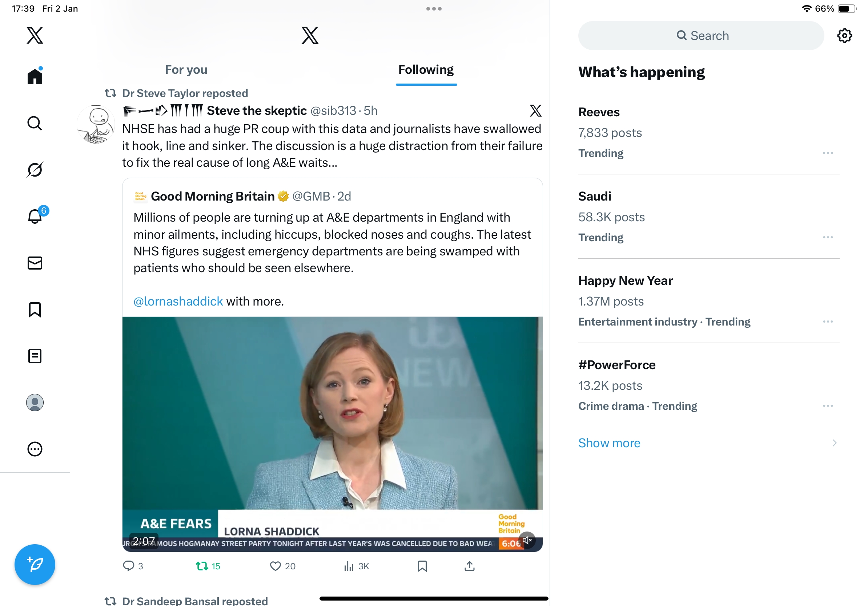Tap the compose new post button

point(35,564)
